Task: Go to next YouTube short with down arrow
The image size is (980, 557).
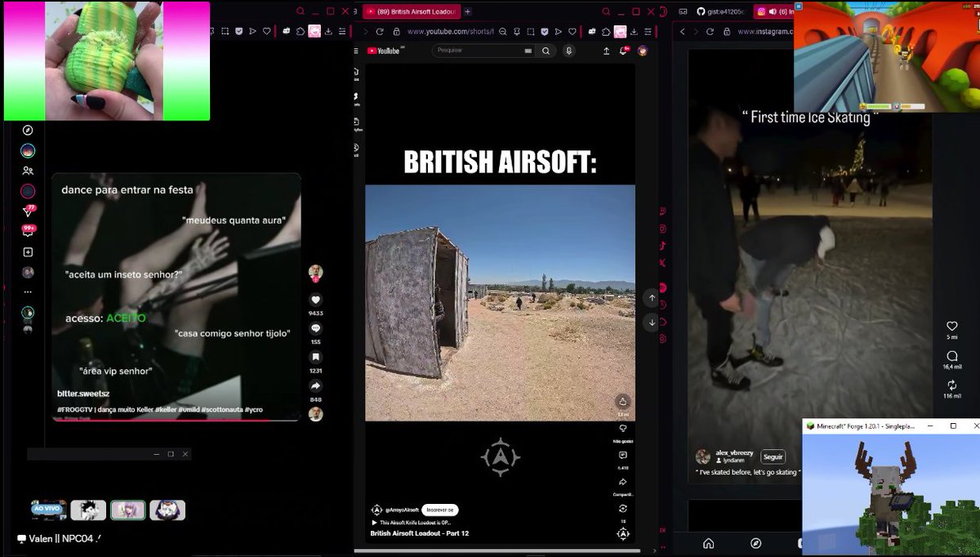Action: [x=652, y=323]
